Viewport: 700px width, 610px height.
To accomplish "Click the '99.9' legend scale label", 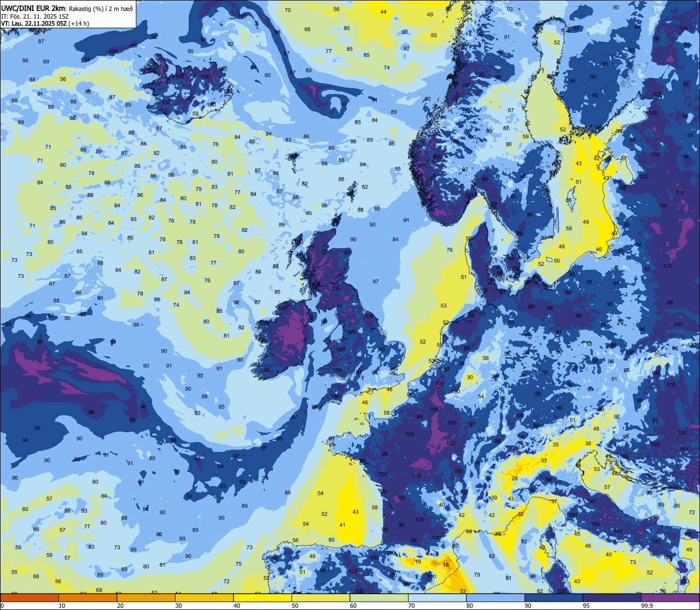I will click(x=647, y=606).
